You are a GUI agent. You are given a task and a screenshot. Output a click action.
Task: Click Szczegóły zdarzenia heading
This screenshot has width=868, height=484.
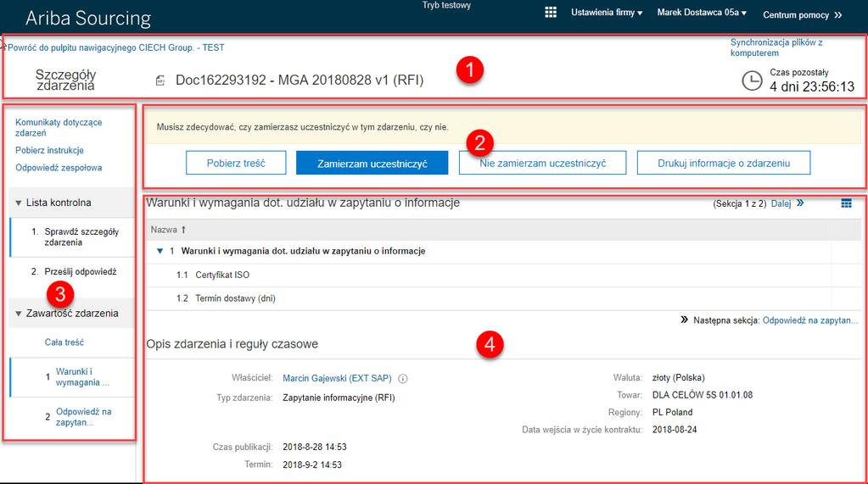click(x=66, y=80)
